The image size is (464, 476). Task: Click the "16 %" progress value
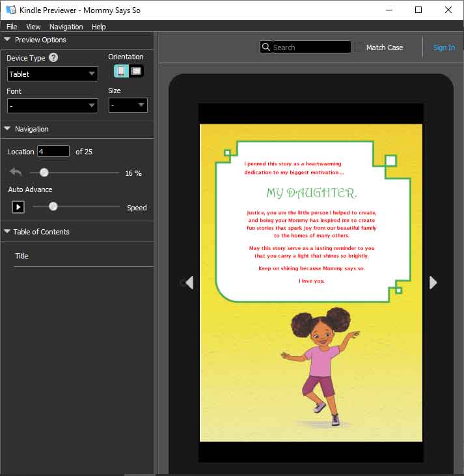pos(133,173)
